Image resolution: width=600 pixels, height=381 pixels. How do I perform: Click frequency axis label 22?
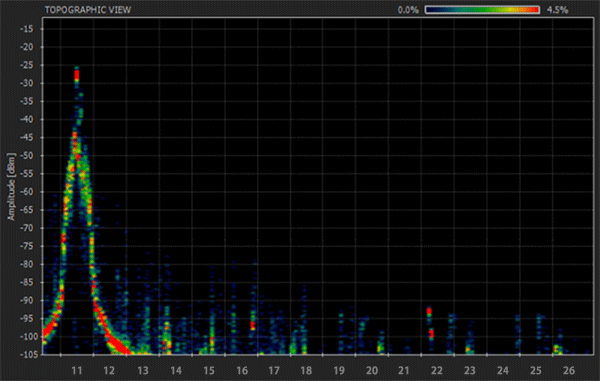coord(437,370)
